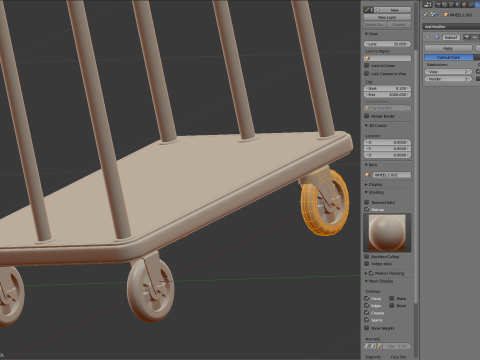Enable face normals display icon
480x360 pixels.
tap(379, 346)
